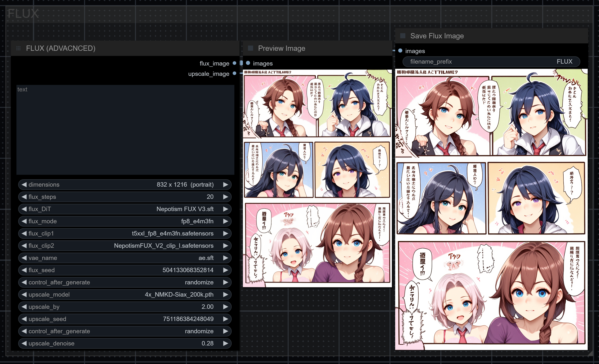Click the filename_prefix field
Image resolution: width=599 pixels, height=364 pixels.
[x=491, y=62]
